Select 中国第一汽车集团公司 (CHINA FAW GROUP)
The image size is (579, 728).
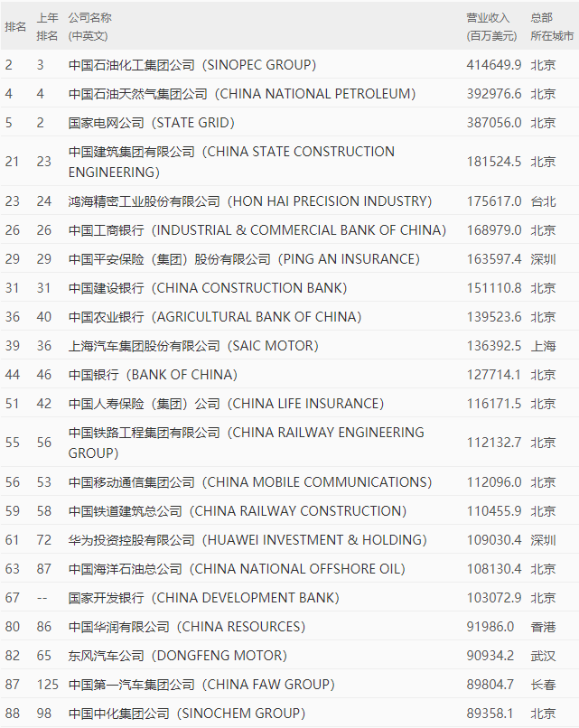point(201,685)
